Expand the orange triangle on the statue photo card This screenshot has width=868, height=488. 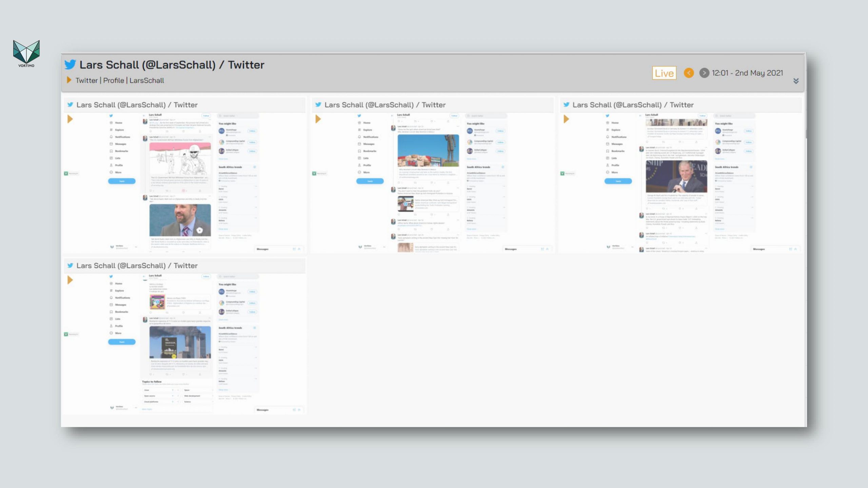(318, 119)
